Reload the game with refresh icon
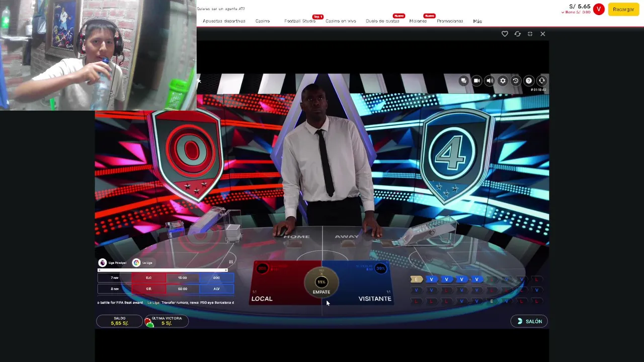The width and height of the screenshot is (644, 362). tap(517, 34)
